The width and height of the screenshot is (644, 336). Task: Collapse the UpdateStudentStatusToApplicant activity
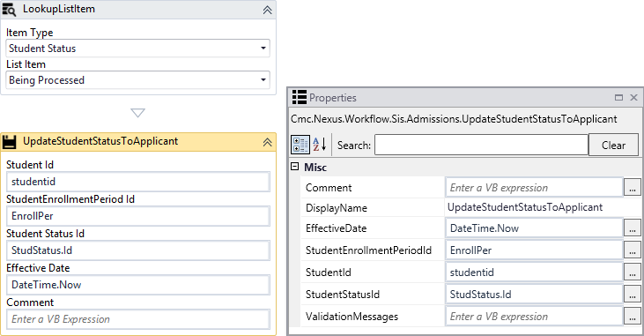(267, 142)
